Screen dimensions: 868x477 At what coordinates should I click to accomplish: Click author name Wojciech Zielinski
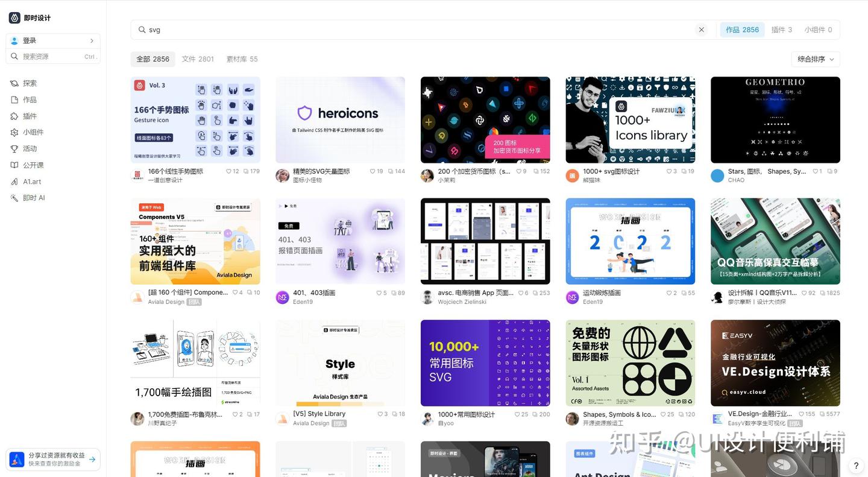[x=462, y=302]
